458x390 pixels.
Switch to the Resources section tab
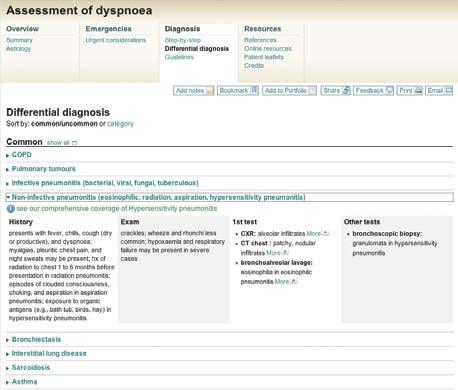(262, 29)
